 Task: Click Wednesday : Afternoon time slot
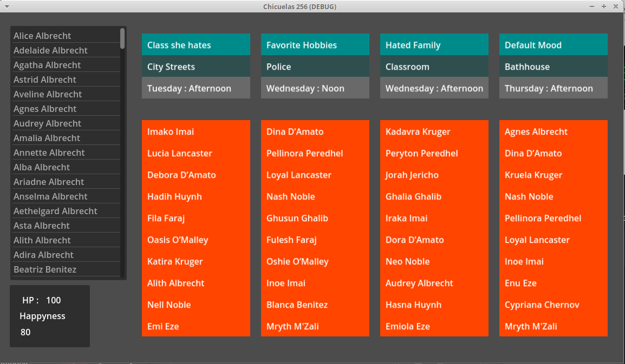pyautogui.click(x=434, y=88)
